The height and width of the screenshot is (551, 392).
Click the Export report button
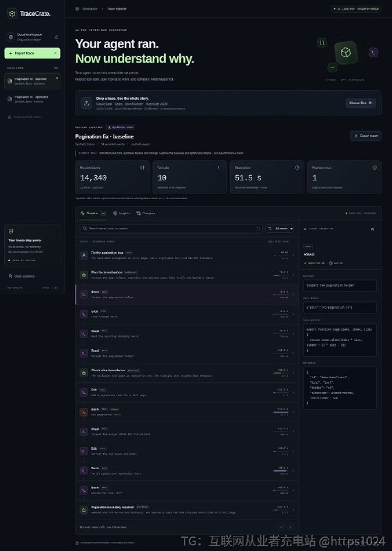pos(366,136)
